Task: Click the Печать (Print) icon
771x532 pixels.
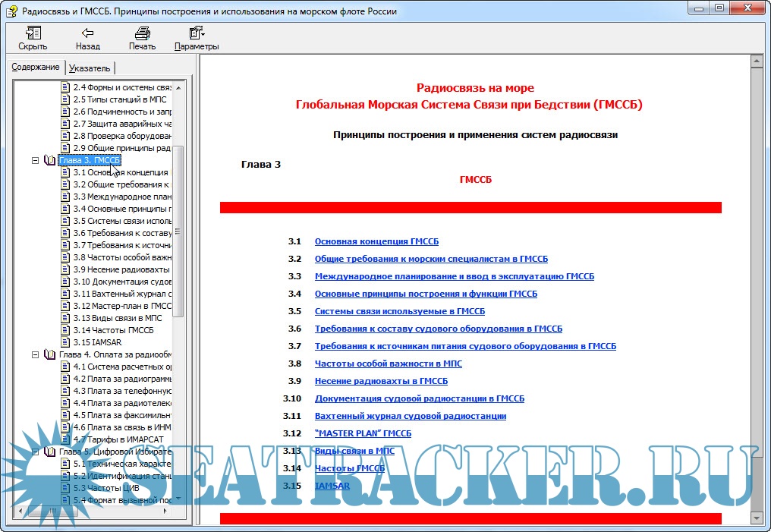Action: point(142,33)
